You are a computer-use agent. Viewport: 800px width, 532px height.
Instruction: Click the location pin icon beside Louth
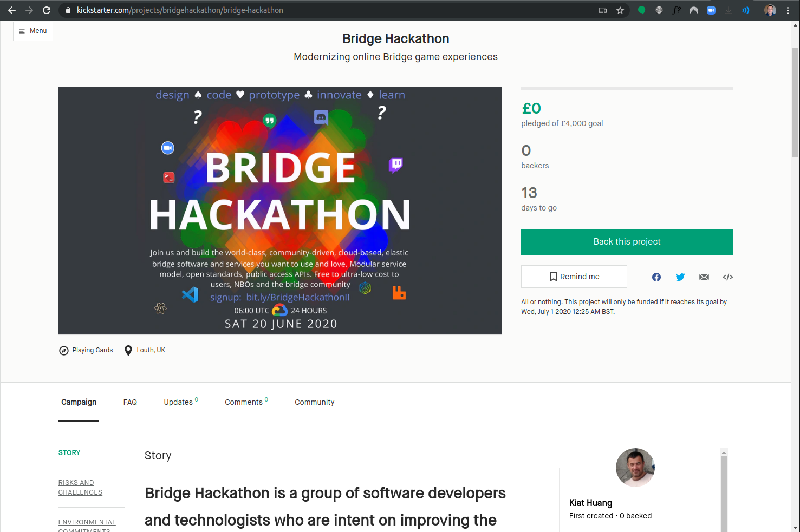pos(128,351)
